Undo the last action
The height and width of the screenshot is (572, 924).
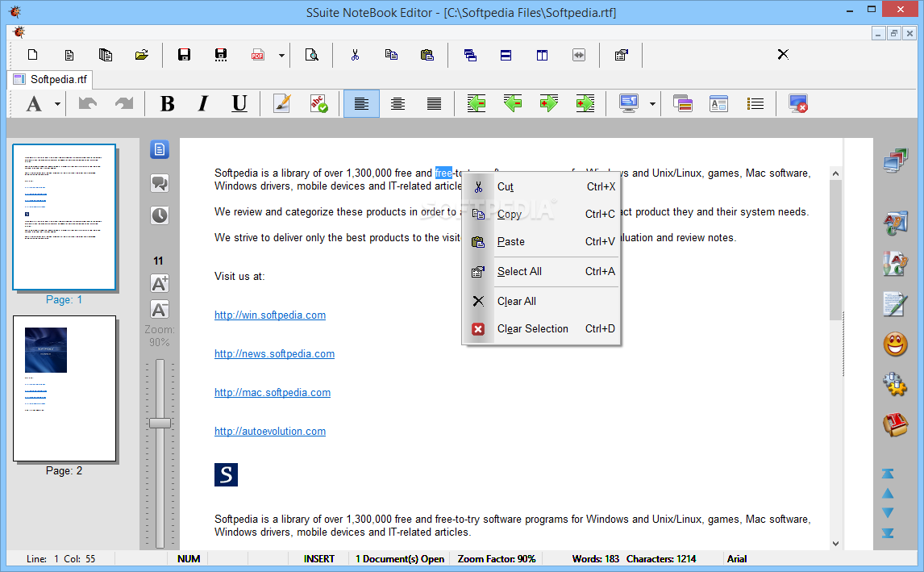88,104
